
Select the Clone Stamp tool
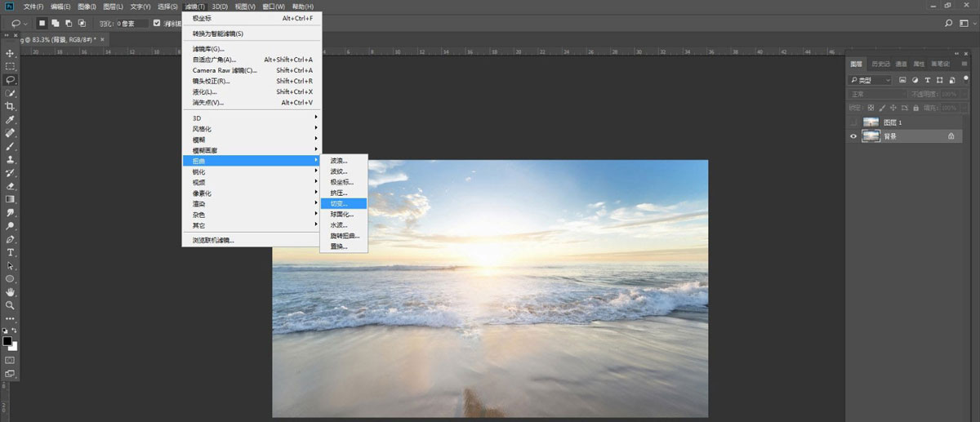pyautogui.click(x=10, y=159)
